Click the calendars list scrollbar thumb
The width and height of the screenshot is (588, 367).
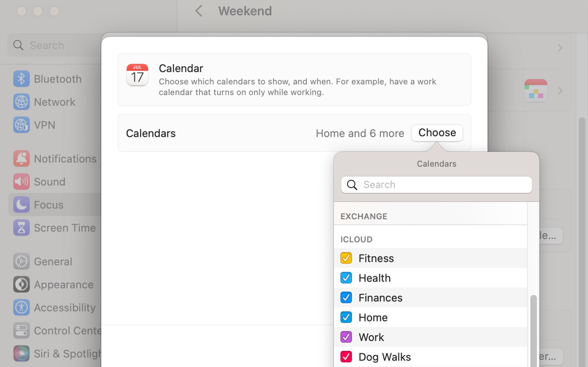pyautogui.click(x=533, y=331)
